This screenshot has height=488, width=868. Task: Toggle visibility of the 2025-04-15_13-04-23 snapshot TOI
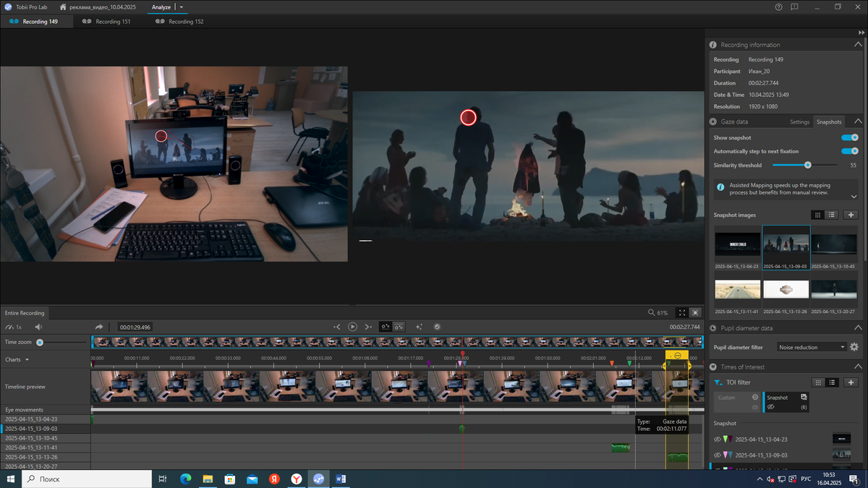click(718, 439)
